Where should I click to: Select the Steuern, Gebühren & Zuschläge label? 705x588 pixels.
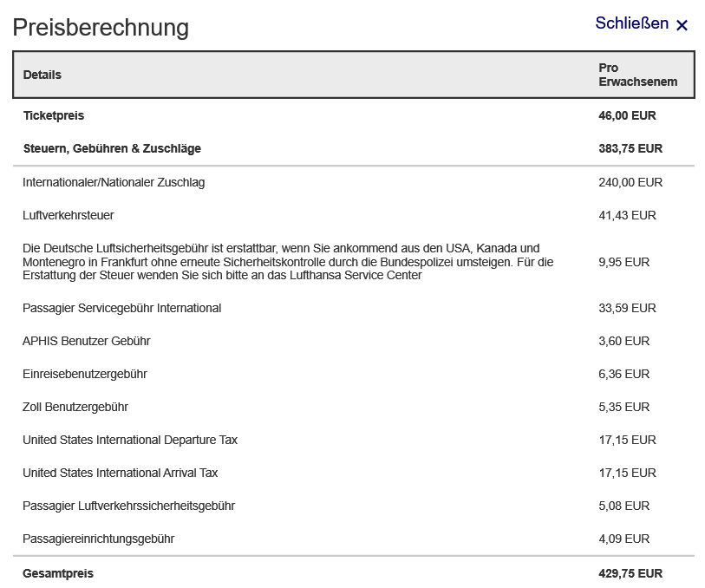112,148
